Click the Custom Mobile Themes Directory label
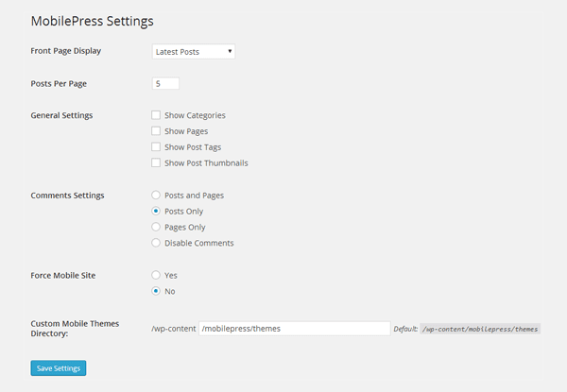This screenshot has height=392, width=567. 75,329
